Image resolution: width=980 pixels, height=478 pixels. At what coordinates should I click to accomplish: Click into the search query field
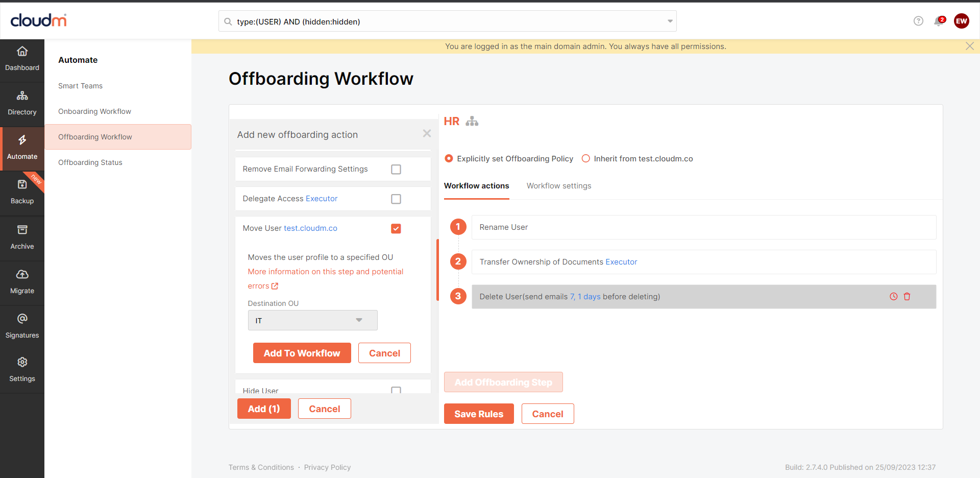click(x=448, y=21)
